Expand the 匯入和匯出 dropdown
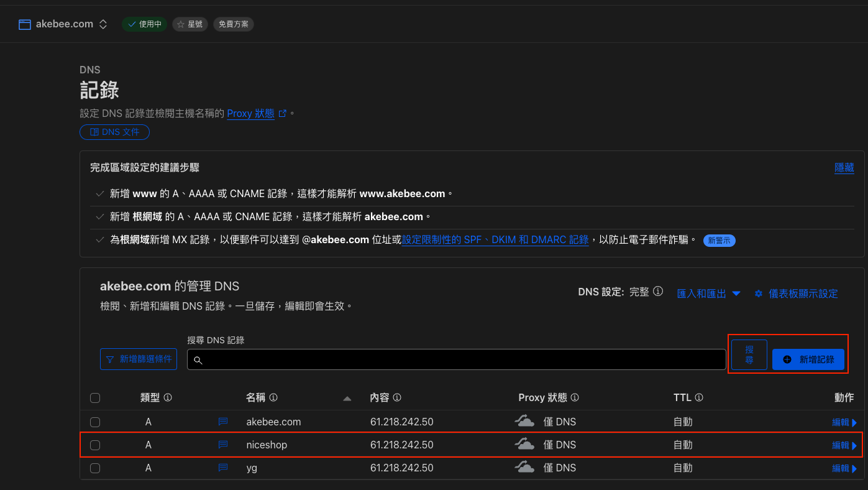Screen dimensions: 868x490 (708, 294)
